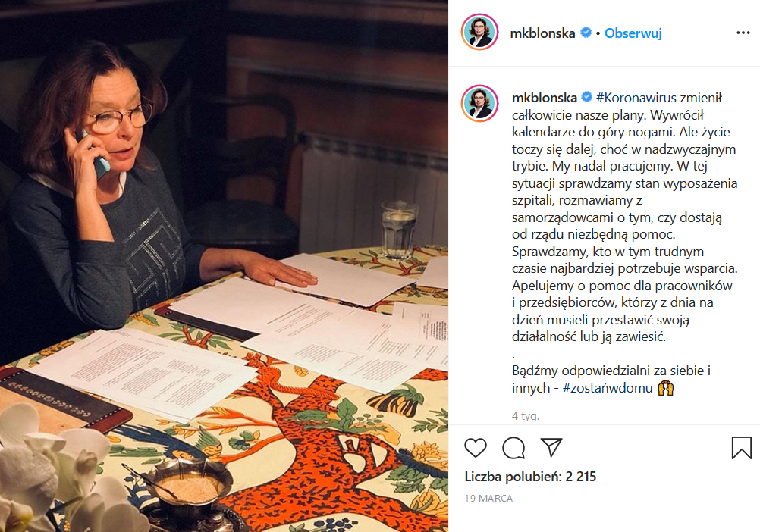Open the mkblonska username in the caption
The width and height of the screenshot is (760, 532).
(545, 97)
